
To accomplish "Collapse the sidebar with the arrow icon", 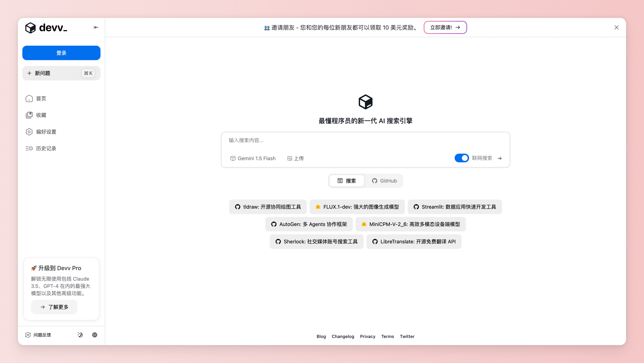I will (x=96, y=27).
